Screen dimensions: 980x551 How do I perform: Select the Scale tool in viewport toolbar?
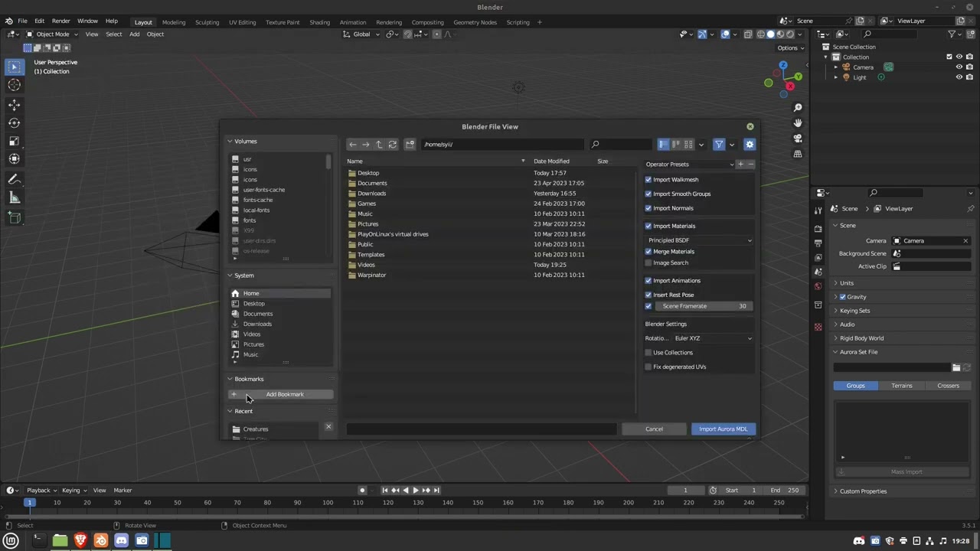pos(15,141)
